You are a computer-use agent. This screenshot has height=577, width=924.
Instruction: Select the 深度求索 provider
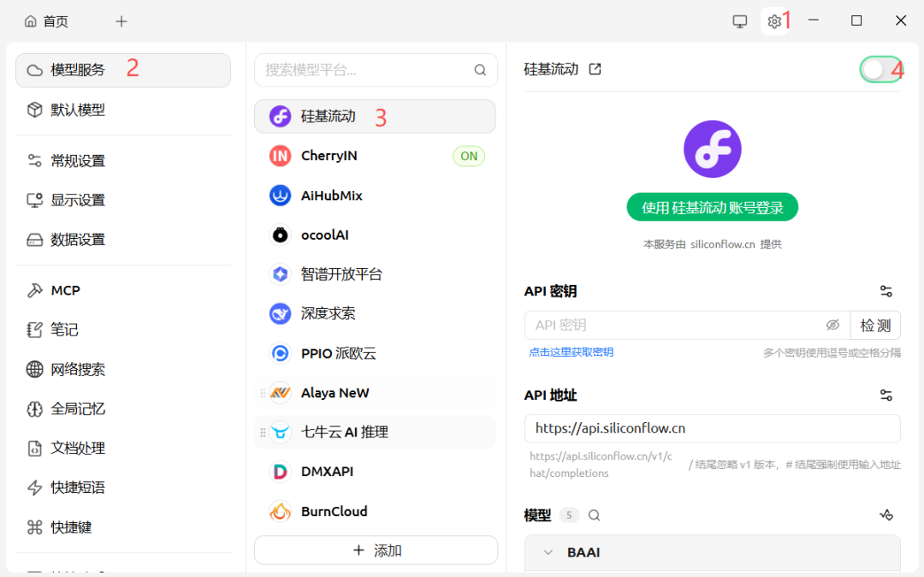point(375,313)
